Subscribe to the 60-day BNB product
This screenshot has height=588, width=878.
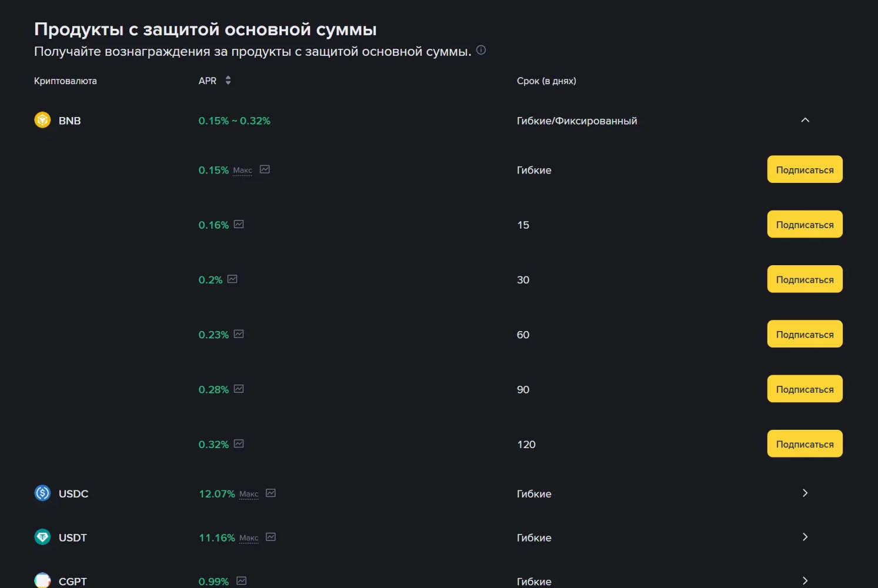[x=804, y=334]
